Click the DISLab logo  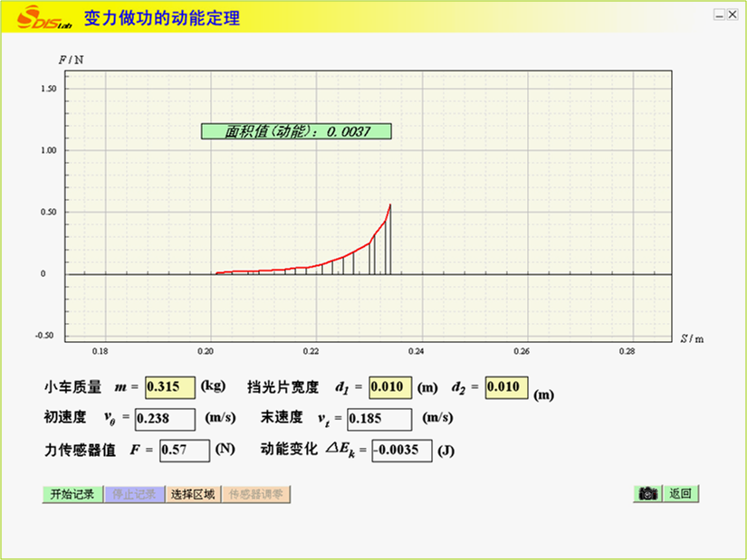[x=36, y=17]
